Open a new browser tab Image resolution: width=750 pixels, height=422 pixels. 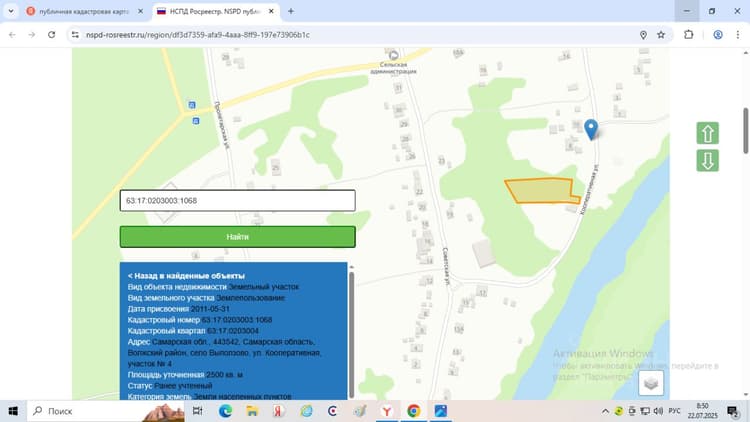[x=291, y=11]
